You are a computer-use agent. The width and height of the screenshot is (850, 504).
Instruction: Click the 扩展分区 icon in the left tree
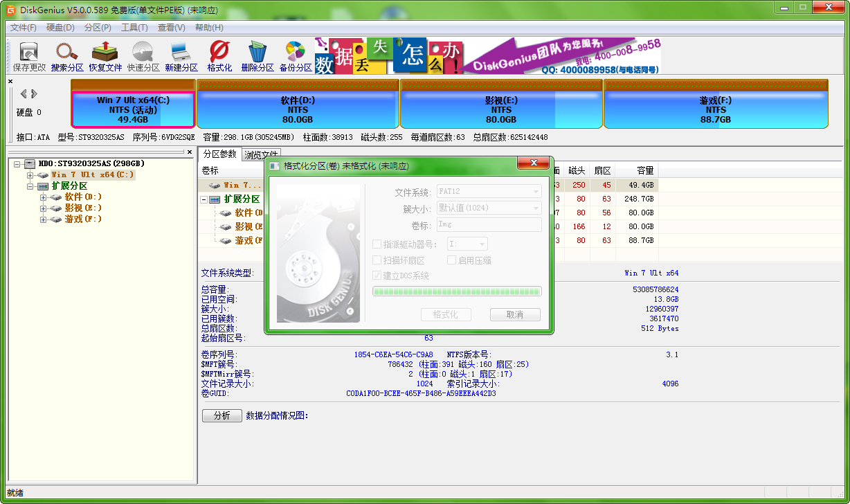coord(43,186)
